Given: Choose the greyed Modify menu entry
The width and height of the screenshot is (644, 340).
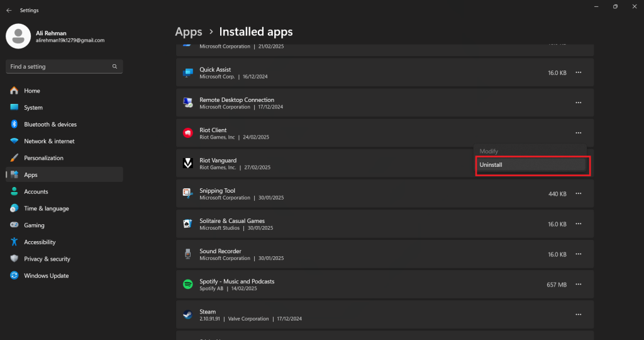Looking at the screenshot, I should (530, 151).
